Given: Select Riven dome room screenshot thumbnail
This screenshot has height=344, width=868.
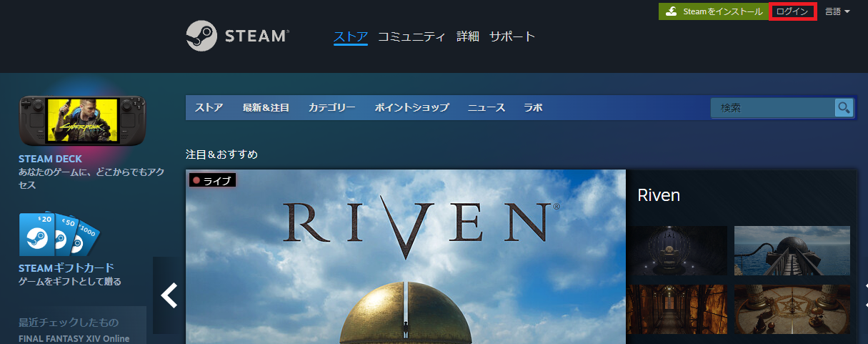Looking at the screenshot, I should [x=677, y=252].
